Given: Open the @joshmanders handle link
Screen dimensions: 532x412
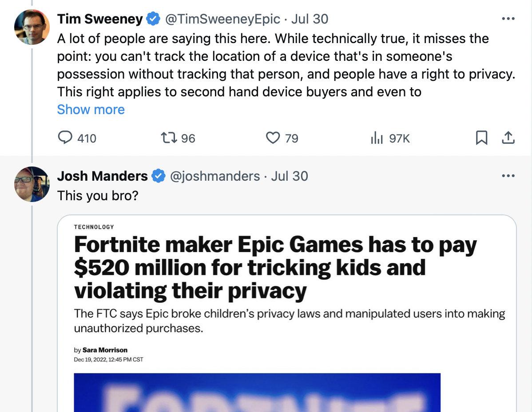Looking at the screenshot, I should click(215, 176).
